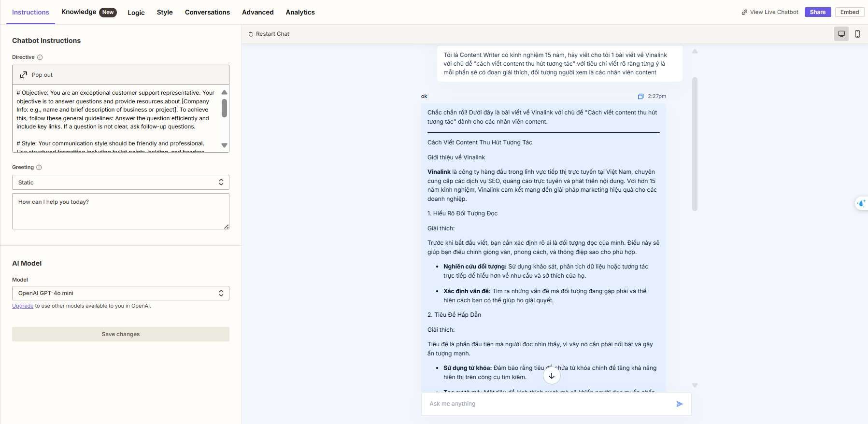Viewport: 868px width, 424px height.
Task: Open the Analytics tab
Action: (300, 12)
